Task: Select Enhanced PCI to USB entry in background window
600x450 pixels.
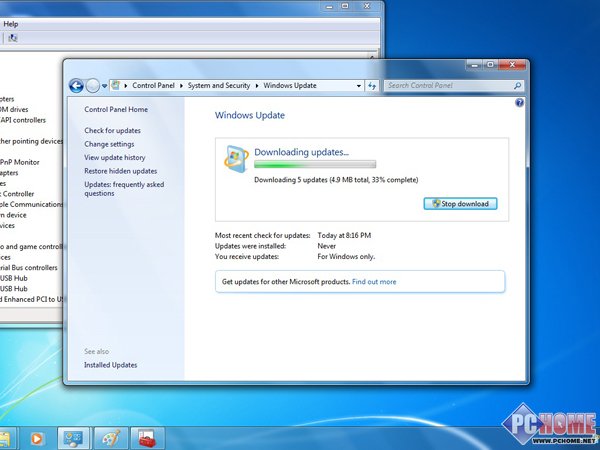Action: [x=31, y=299]
